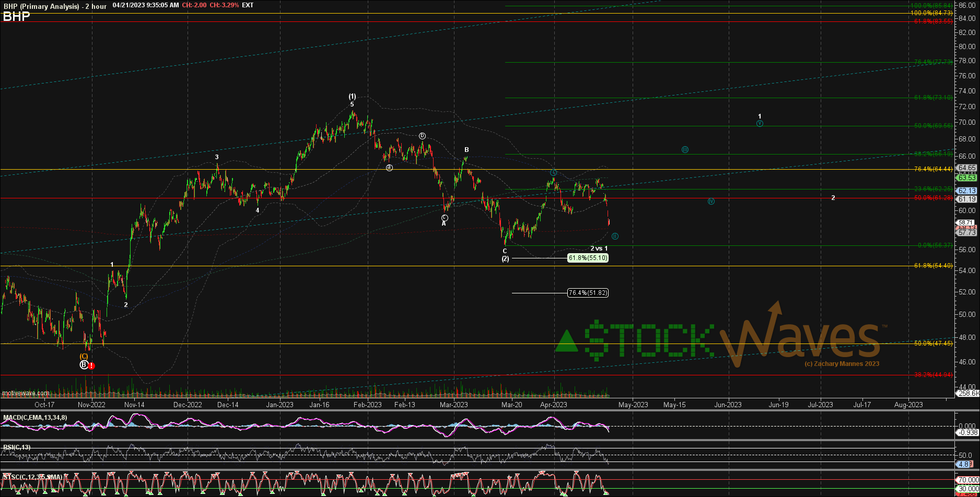Select the teal circled v label under wave 1

click(760, 123)
